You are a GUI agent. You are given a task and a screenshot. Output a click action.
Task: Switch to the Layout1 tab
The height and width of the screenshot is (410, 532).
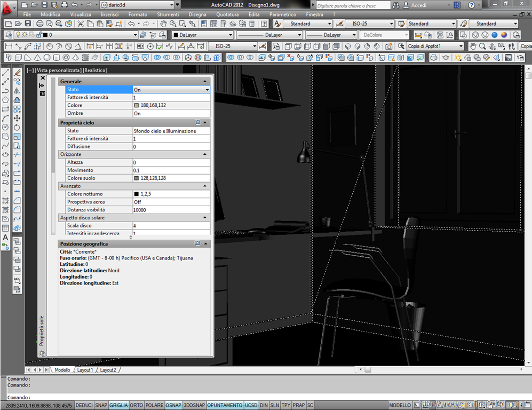(x=85, y=370)
